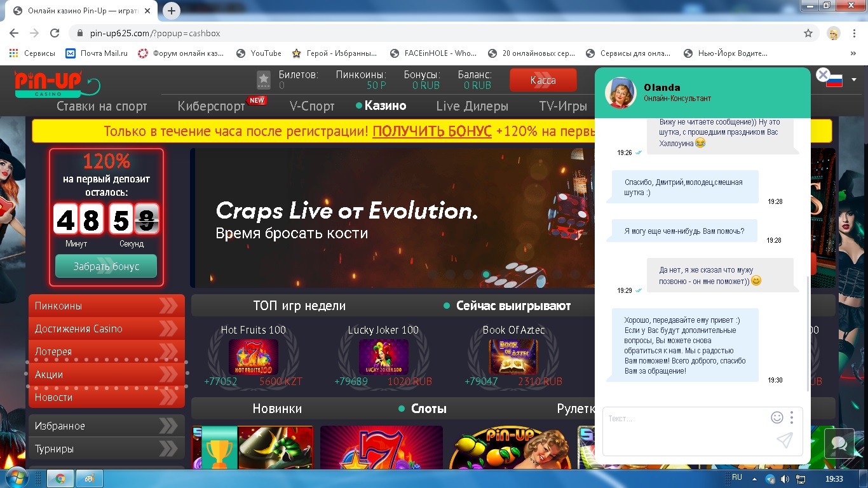Open the FACEinHOLE bookmark

(x=433, y=53)
